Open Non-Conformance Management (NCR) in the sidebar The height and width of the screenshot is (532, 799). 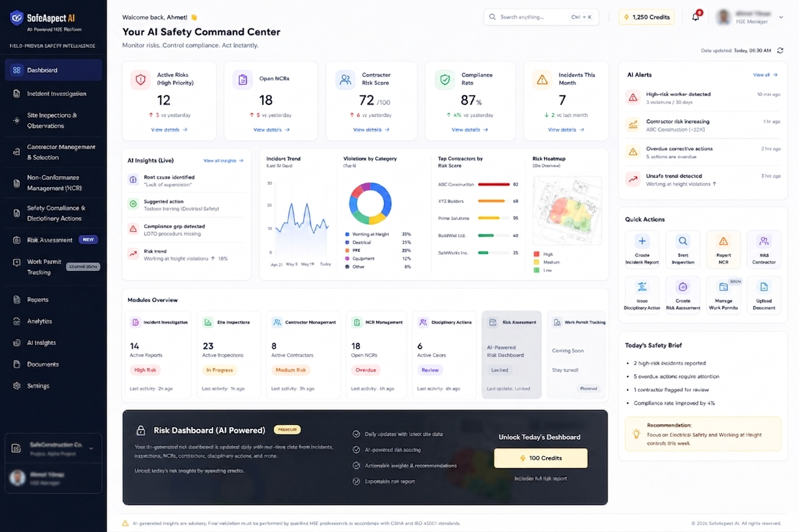tap(53, 183)
